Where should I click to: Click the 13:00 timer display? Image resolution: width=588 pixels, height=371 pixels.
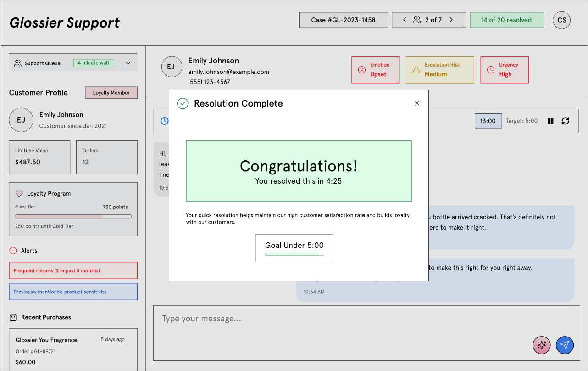pyautogui.click(x=488, y=121)
